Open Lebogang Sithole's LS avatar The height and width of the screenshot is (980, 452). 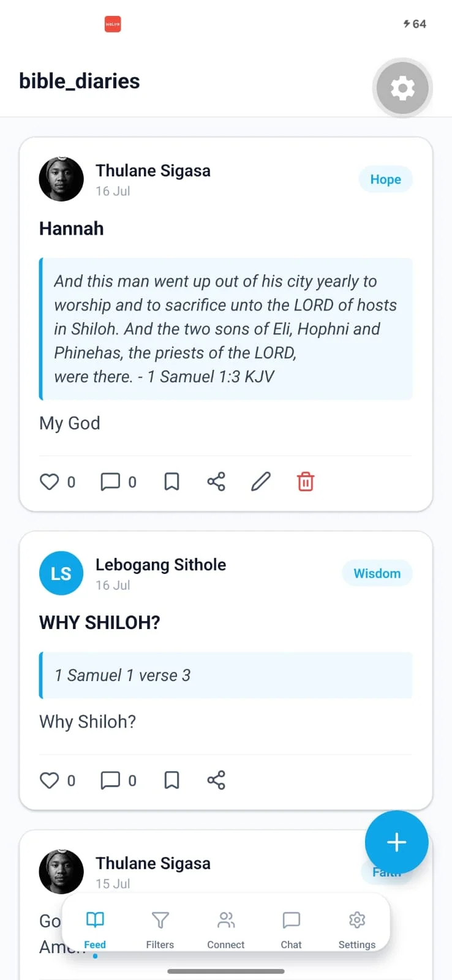(x=61, y=573)
